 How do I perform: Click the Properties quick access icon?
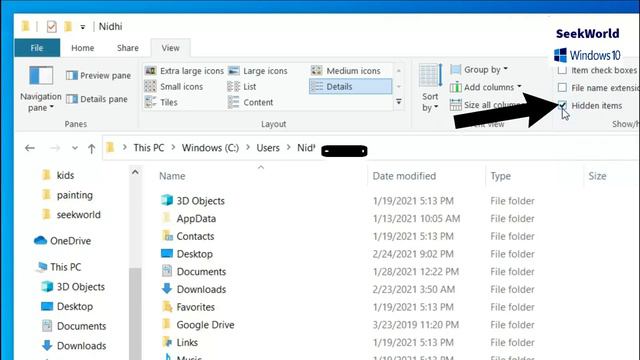pyautogui.click(x=51, y=27)
